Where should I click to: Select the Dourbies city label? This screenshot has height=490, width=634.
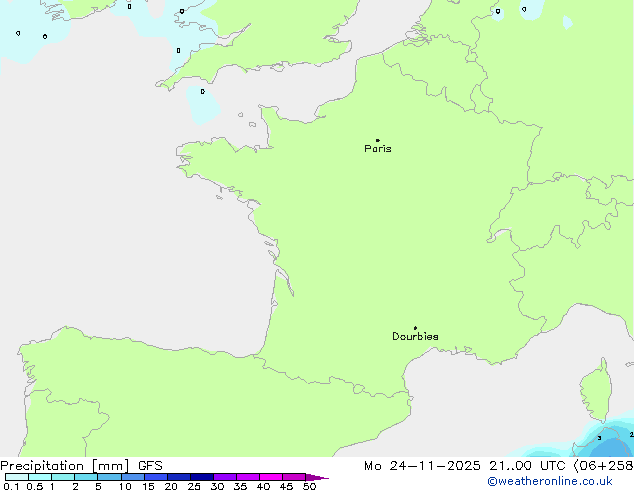pyautogui.click(x=415, y=336)
